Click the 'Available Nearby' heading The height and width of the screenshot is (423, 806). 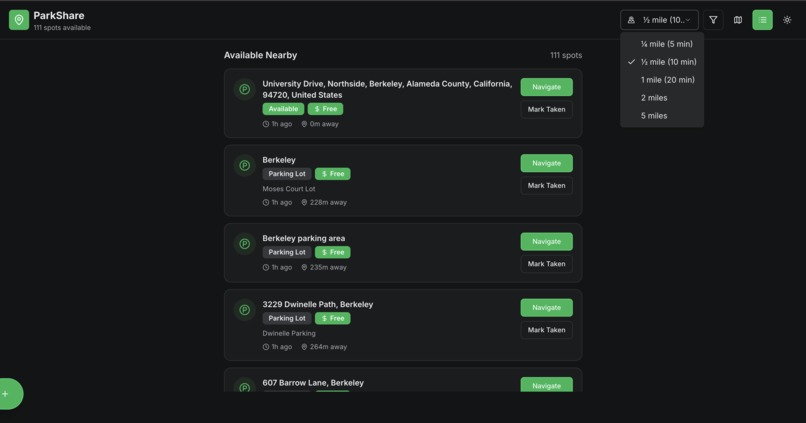[x=261, y=56]
